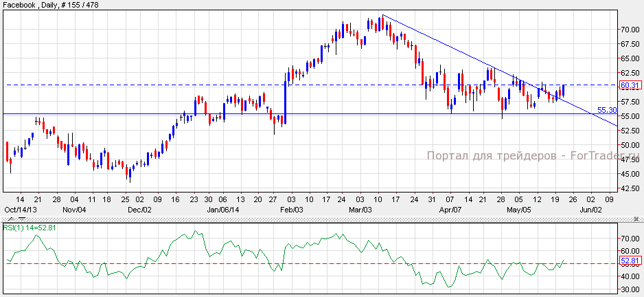Click the Mar/03 date on time axis
The width and height of the screenshot is (644, 297).
click(x=360, y=209)
